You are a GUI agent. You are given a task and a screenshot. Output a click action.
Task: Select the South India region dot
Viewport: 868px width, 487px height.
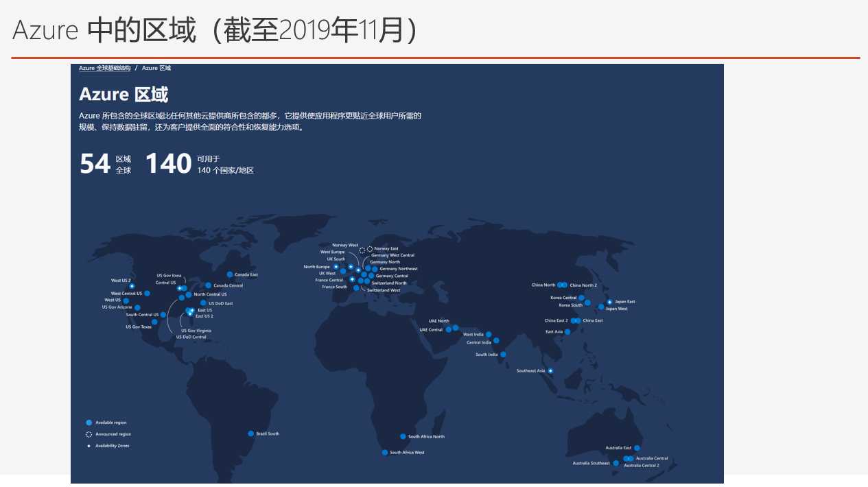(503, 355)
